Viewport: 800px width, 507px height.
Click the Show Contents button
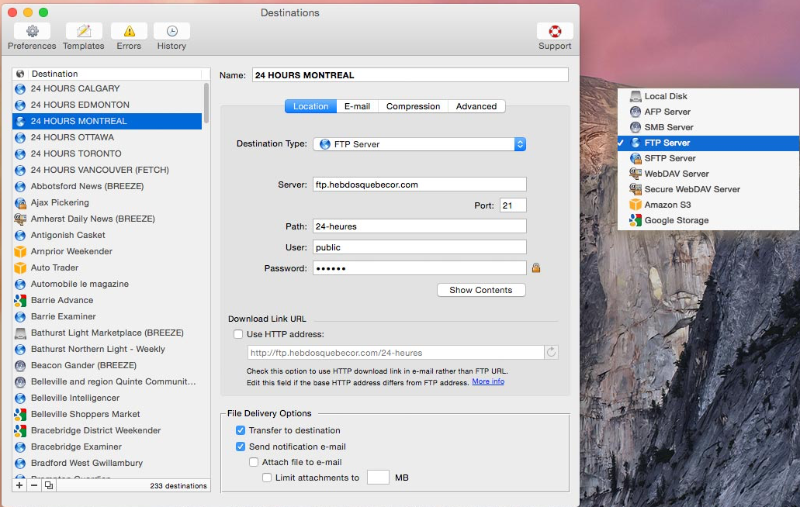480,290
